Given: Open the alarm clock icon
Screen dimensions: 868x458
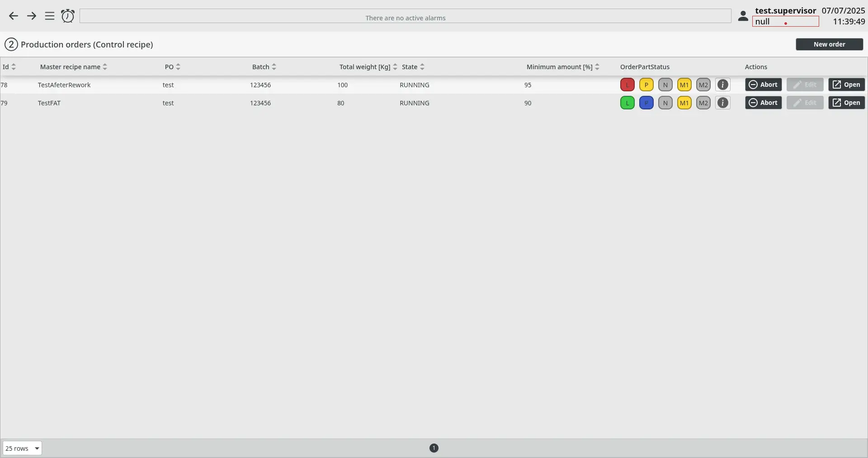Looking at the screenshot, I should (x=68, y=16).
